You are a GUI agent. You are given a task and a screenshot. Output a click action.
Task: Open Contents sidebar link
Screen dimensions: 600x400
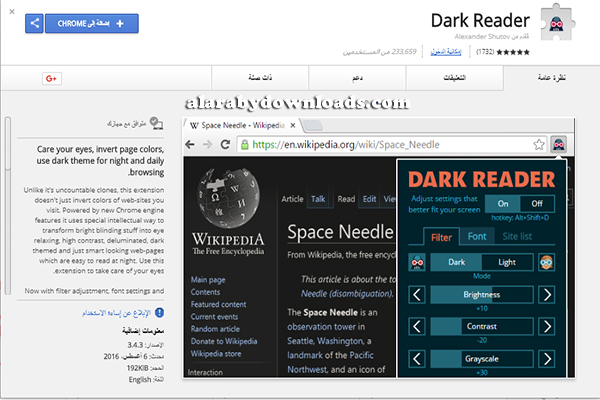click(205, 292)
